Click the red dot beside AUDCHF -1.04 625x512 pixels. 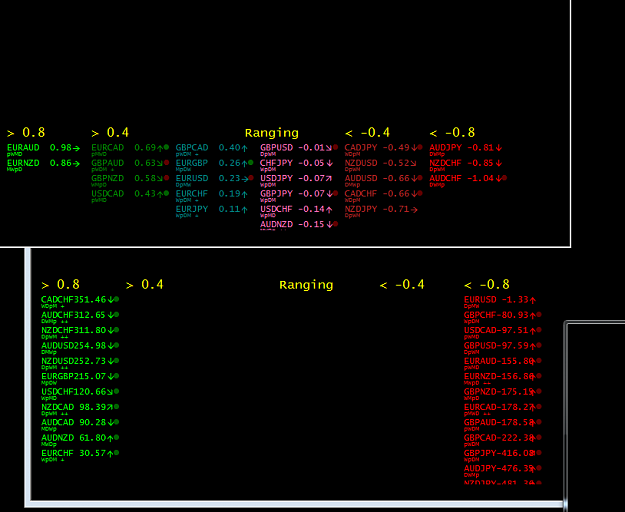tap(505, 178)
